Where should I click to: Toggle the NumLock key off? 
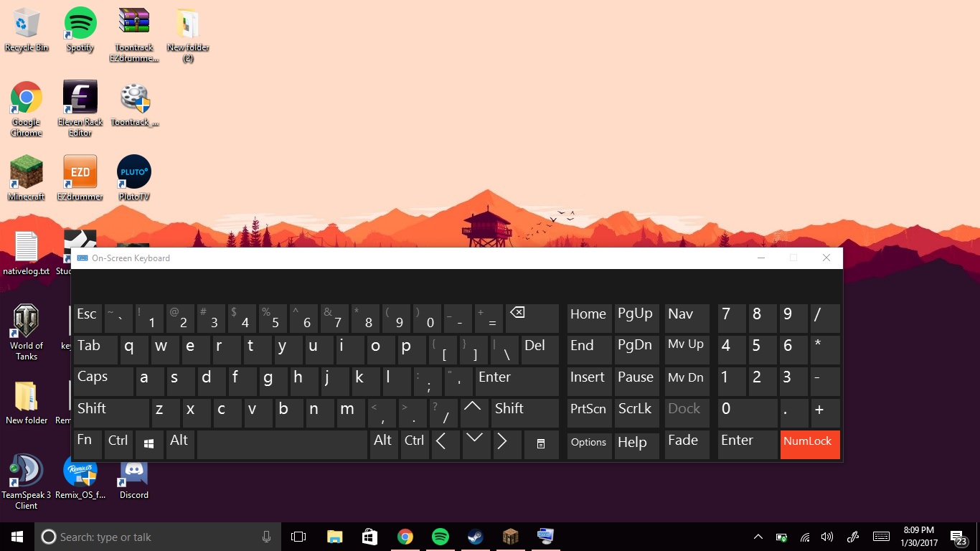click(809, 445)
